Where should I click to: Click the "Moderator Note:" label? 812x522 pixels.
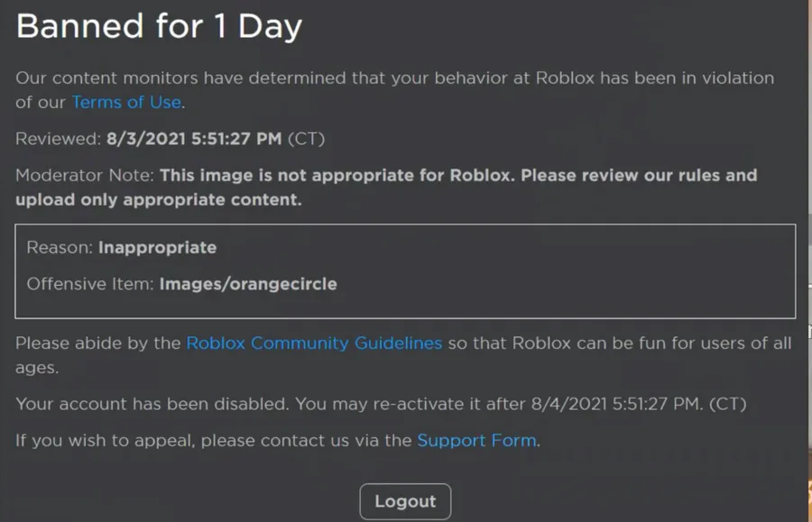(x=85, y=175)
